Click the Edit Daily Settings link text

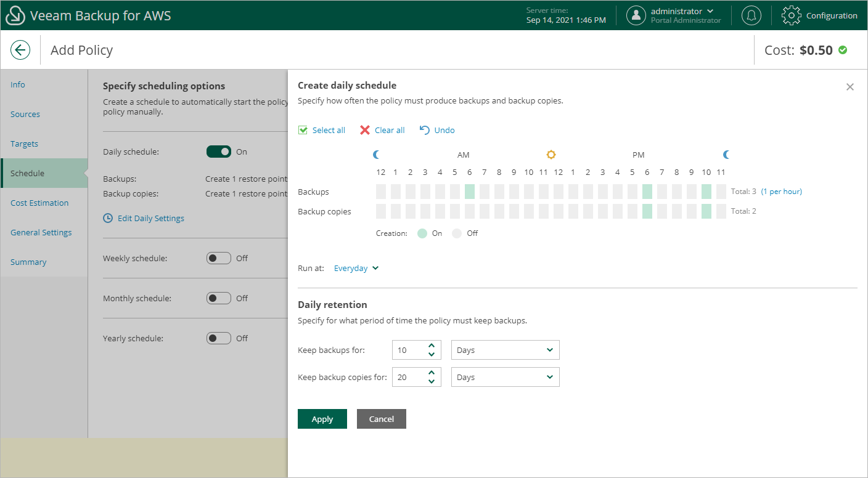151,218
